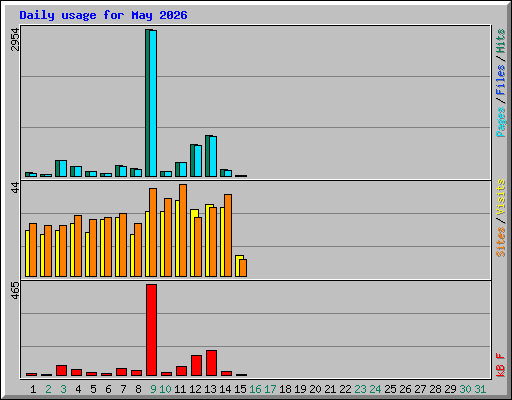Viewport: 512px width, 400px height.
Task: Click the 465 y-axis value label
Action: point(15,290)
